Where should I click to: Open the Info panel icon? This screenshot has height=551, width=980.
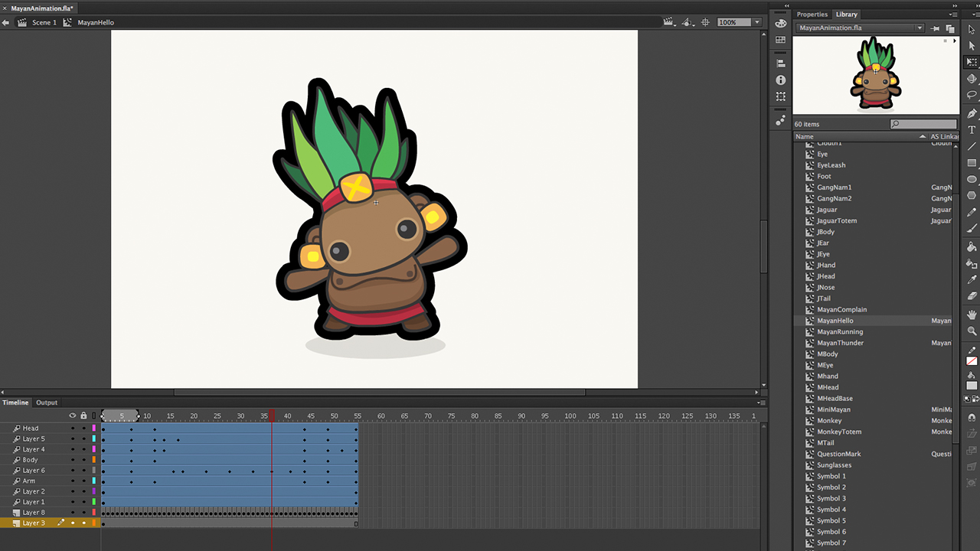[x=780, y=80]
